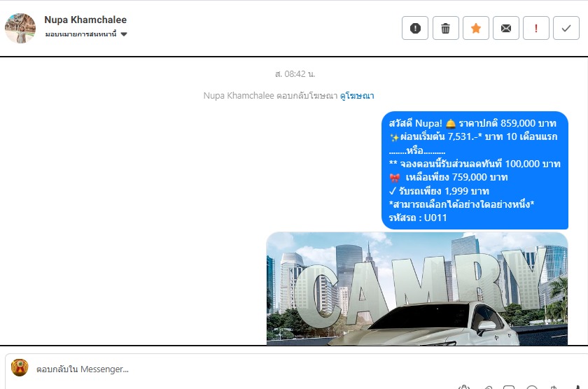
Task: Click the orange star follow-up icon
Action: 476,28
